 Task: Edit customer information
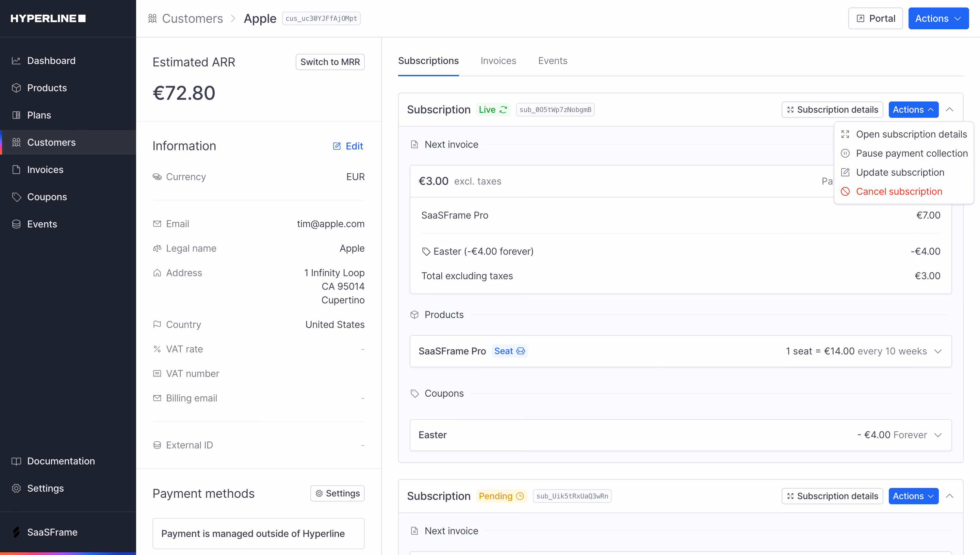coord(348,146)
